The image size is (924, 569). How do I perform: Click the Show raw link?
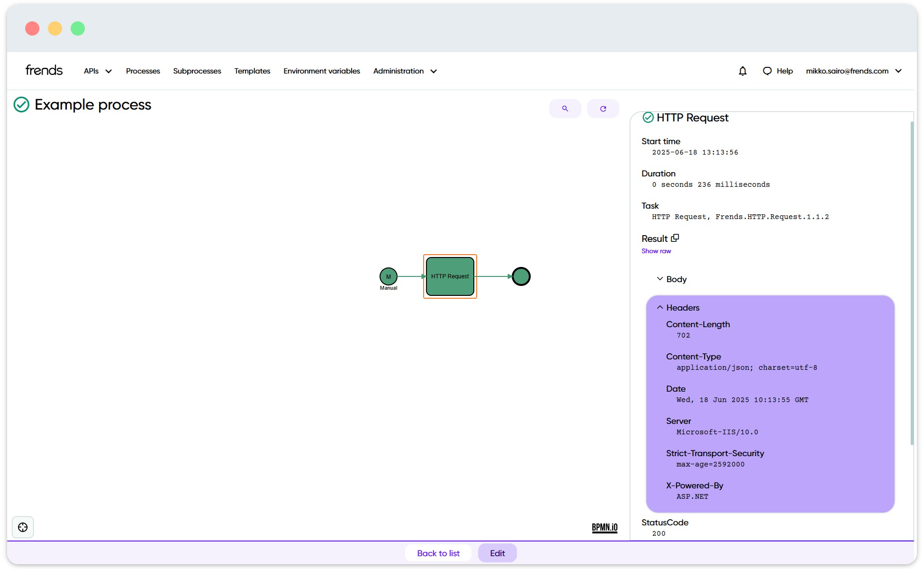click(x=656, y=251)
